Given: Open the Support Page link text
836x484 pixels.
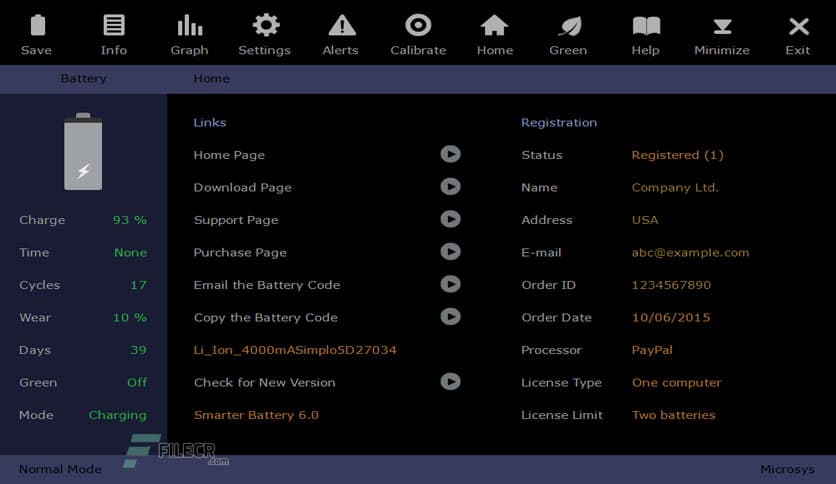Looking at the screenshot, I should [236, 220].
